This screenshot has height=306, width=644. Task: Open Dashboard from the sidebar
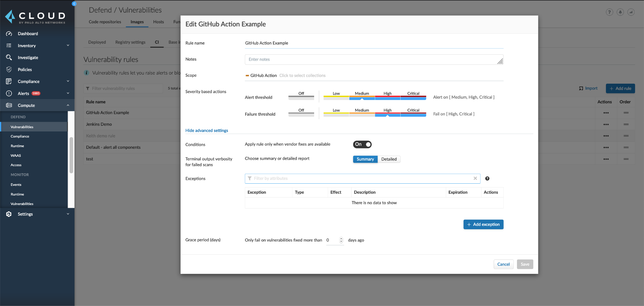click(28, 34)
